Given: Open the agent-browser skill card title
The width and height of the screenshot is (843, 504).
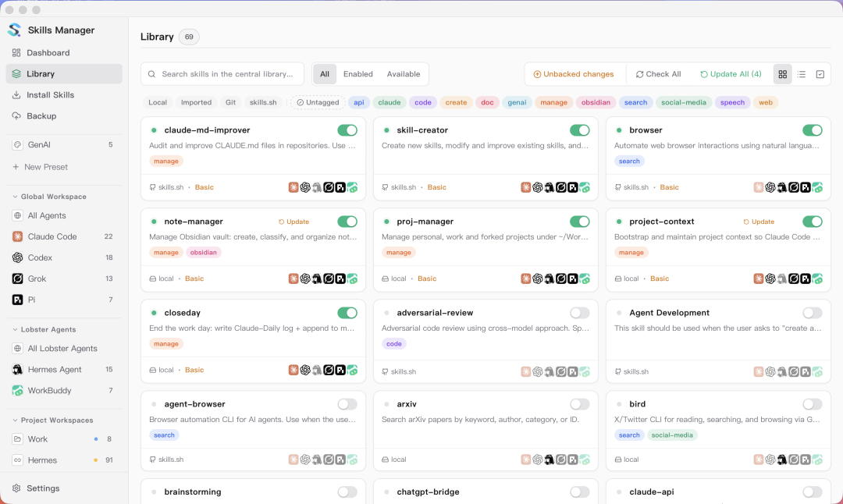Looking at the screenshot, I should (x=194, y=404).
